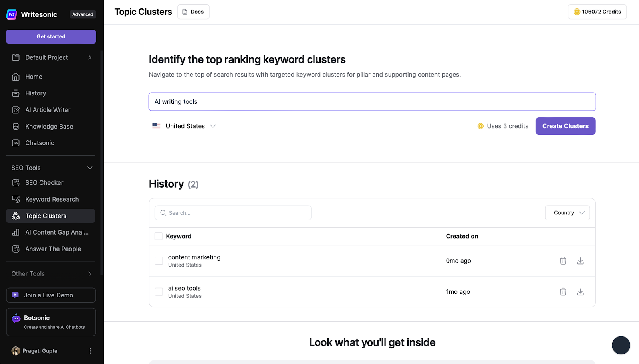Delete the content marketing entry
The image size is (639, 364).
tap(563, 261)
